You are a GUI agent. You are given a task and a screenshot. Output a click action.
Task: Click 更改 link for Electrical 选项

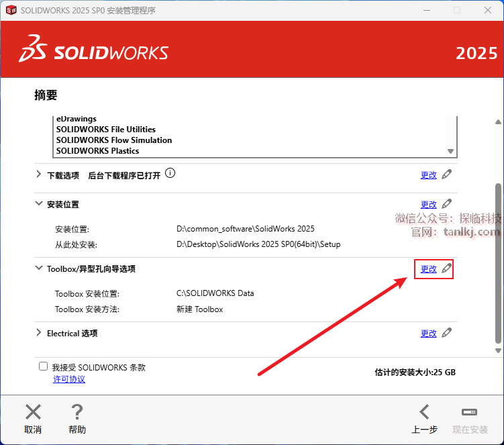[x=428, y=334]
